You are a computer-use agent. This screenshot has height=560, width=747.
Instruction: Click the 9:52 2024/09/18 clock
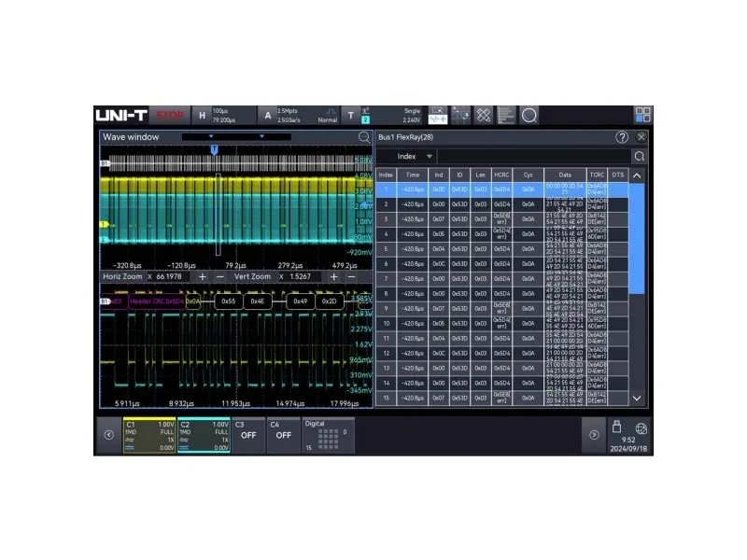click(x=628, y=444)
